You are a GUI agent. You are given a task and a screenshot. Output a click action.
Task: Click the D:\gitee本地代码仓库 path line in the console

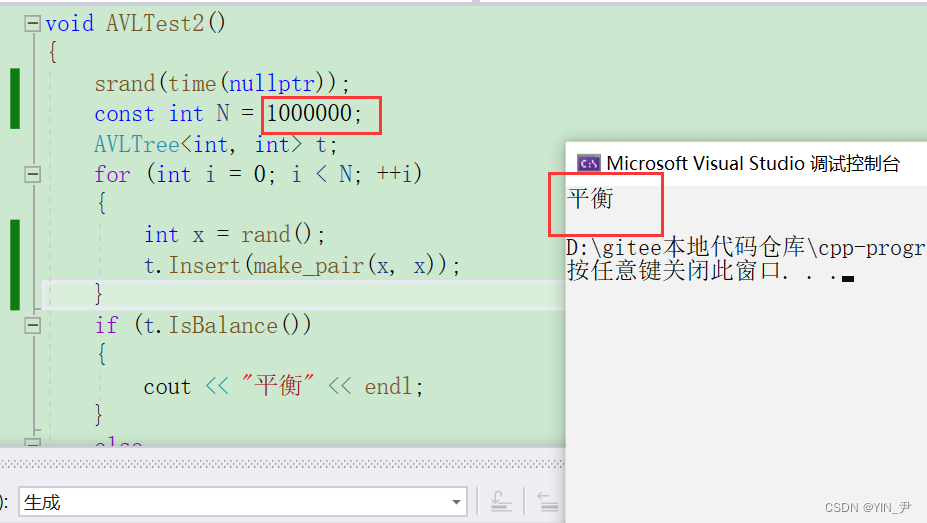tap(746, 248)
